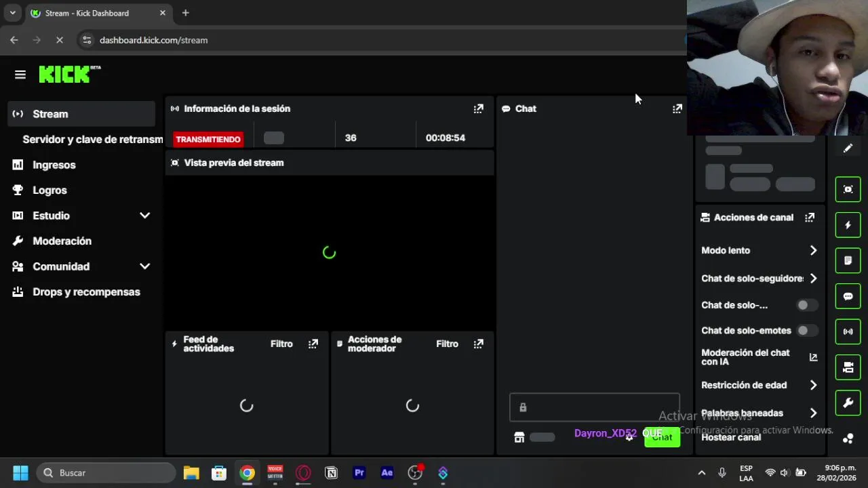Open the browser tab search dropdown
This screenshot has width=868, height=488.
[12, 13]
